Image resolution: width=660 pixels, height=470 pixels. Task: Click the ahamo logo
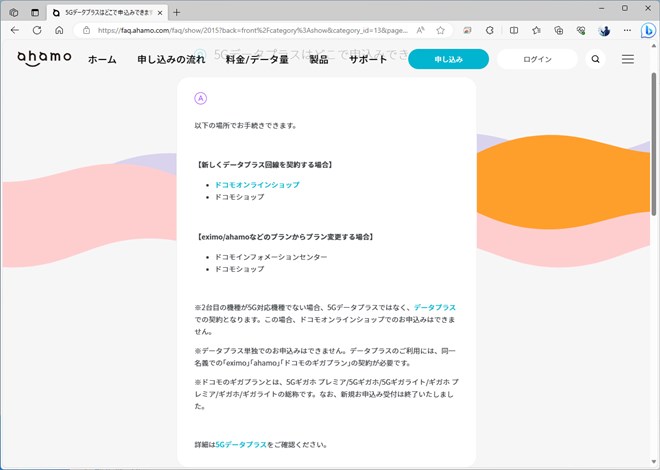coord(44,58)
